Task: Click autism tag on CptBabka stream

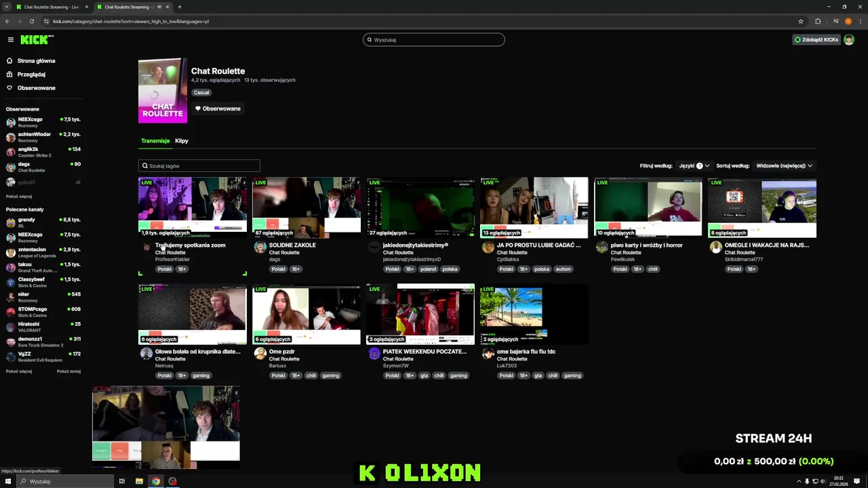Action: coord(564,269)
